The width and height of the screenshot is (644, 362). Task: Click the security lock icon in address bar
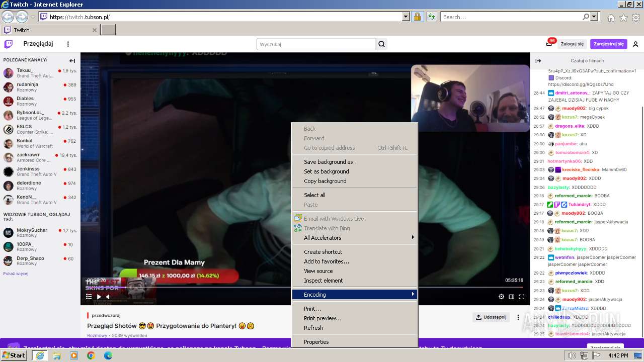coord(417,17)
